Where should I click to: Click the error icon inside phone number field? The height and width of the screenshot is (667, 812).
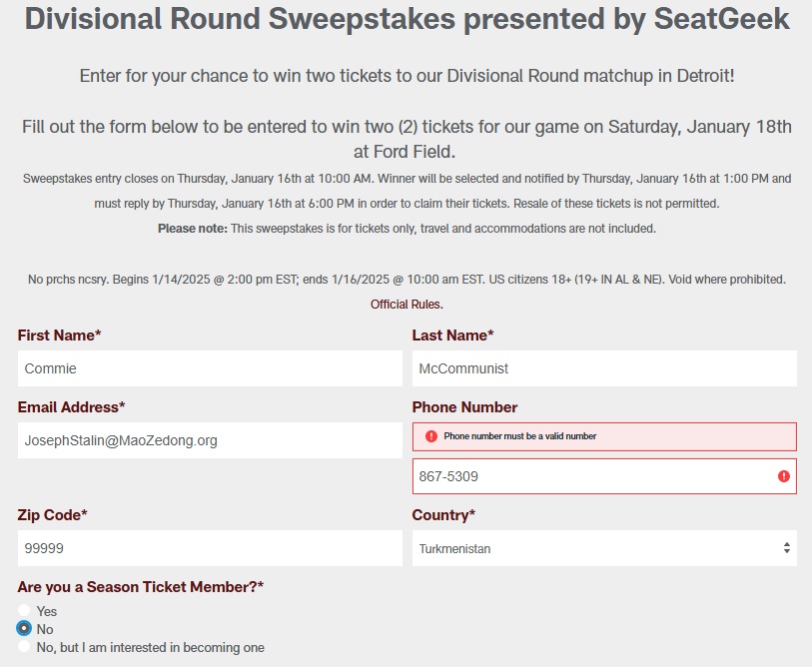click(x=783, y=476)
